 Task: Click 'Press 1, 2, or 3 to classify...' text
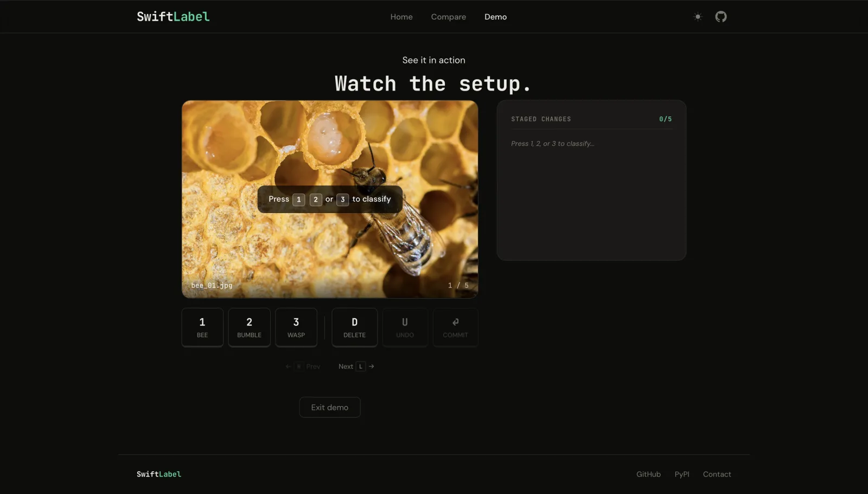(553, 144)
